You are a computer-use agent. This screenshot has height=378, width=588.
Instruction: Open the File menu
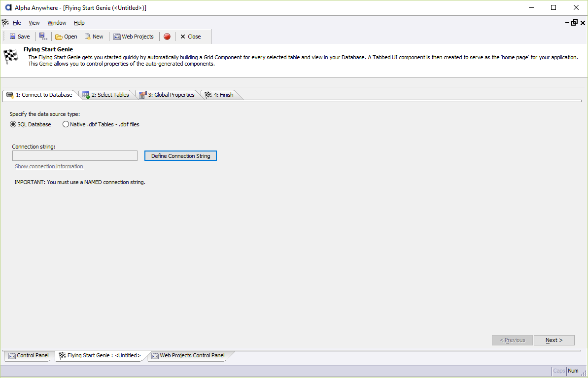point(17,23)
